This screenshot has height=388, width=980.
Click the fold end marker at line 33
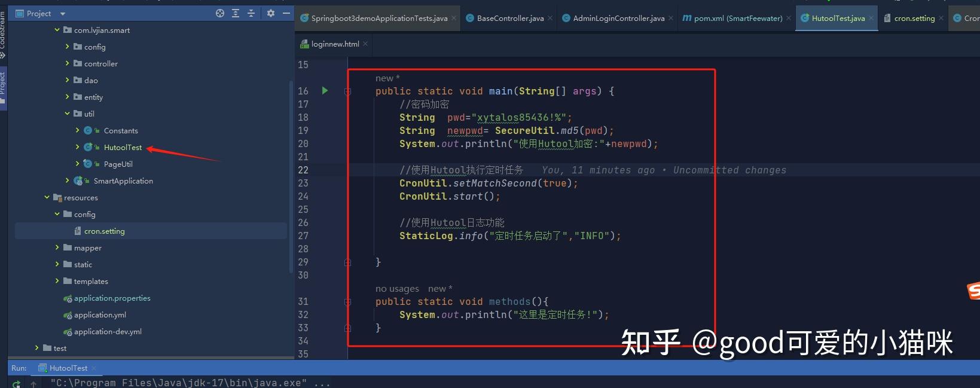click(347, 328)
